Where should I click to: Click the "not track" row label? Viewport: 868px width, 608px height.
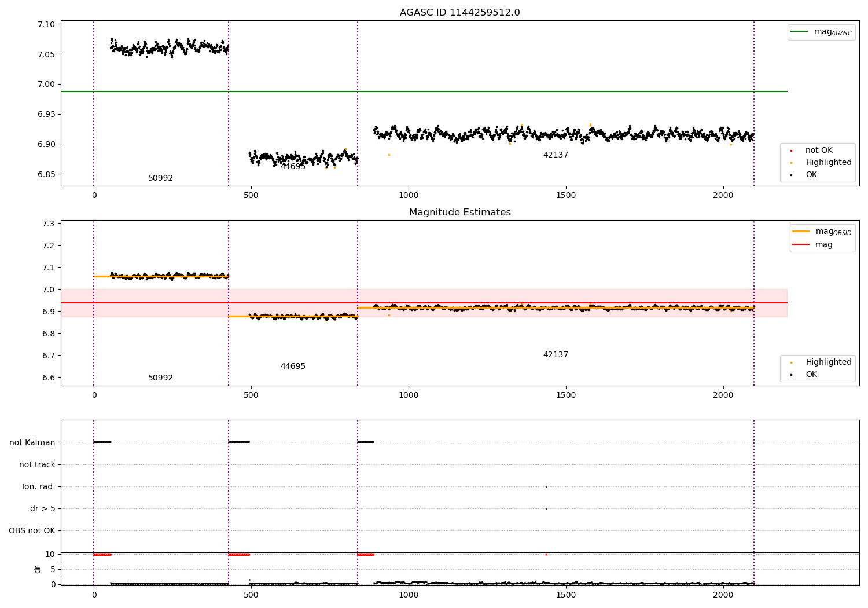37,465
